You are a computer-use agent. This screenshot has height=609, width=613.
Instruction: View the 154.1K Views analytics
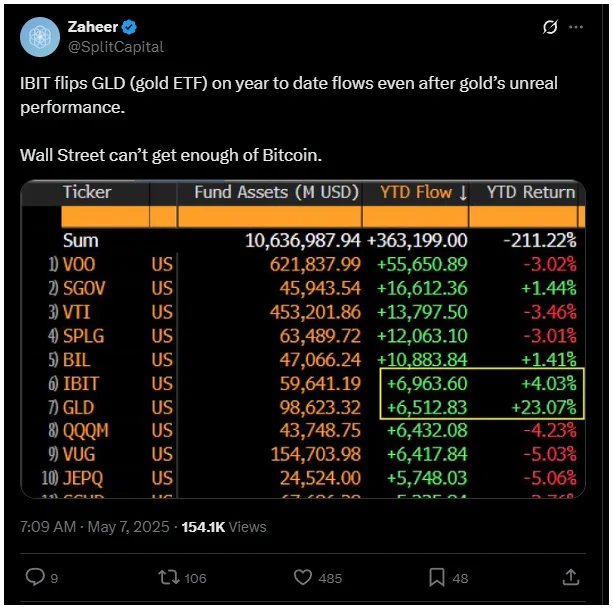pyautogui.click(x=224, y=527)
